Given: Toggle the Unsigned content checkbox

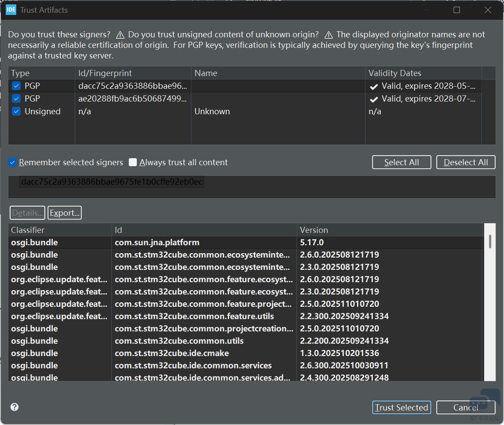Looking at the screenshot, I should tap(16, 112).
